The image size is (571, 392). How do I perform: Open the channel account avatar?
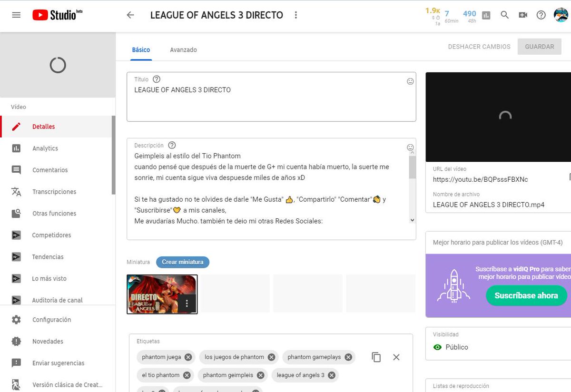(x=561, y=15)
